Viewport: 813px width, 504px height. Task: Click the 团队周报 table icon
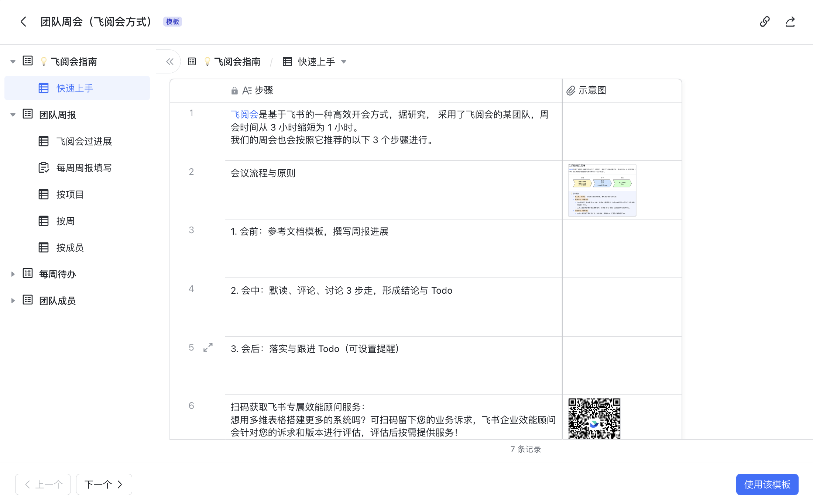coord(28,114)
